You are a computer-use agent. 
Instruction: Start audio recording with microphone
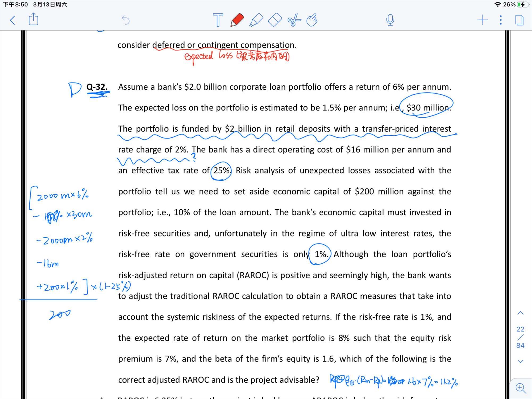tap(390, 20)
